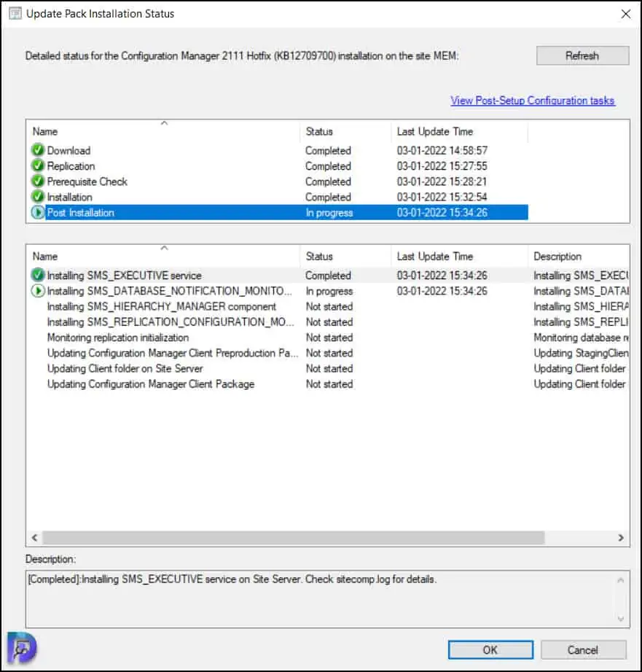Image resolution: width=642 pixels, height=672 pixels.
Task: Click the horizontal scrollbar right arrow
Action: [x=621, y=537]
